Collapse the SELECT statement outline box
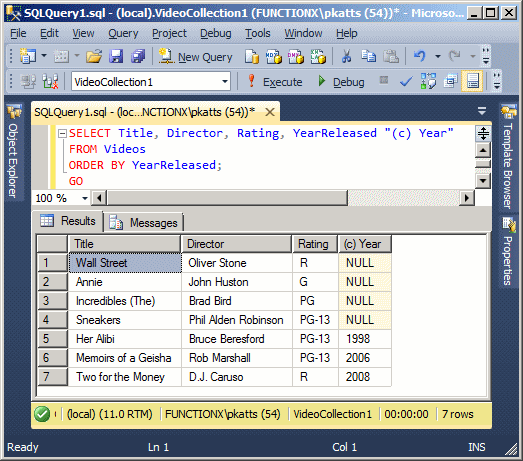This screenshot has width=523, height=461. (x=62, y=133)
